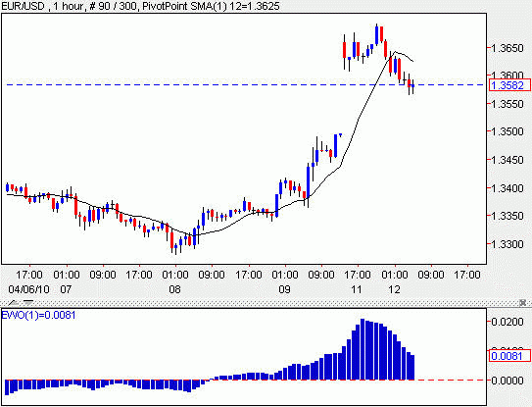Click the 1.3500 price axis label

click(508, 131)
